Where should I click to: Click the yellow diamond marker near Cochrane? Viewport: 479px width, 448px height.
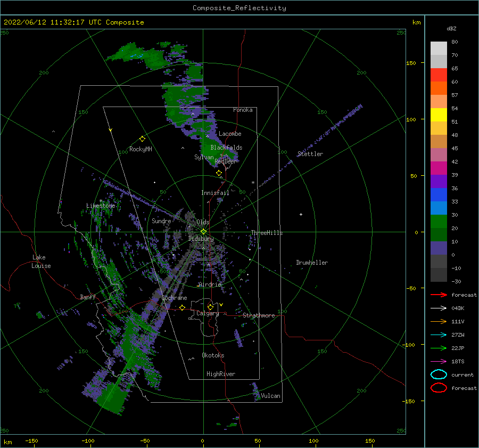[183, 307]
